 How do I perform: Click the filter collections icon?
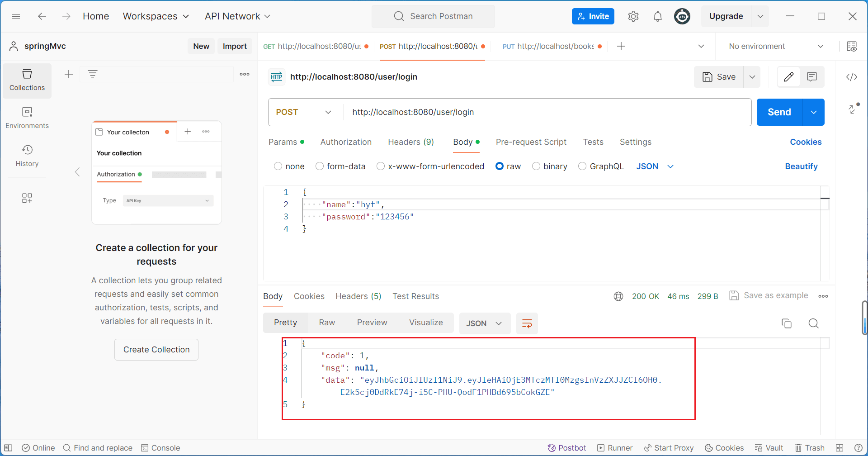(x=93, y=74)
